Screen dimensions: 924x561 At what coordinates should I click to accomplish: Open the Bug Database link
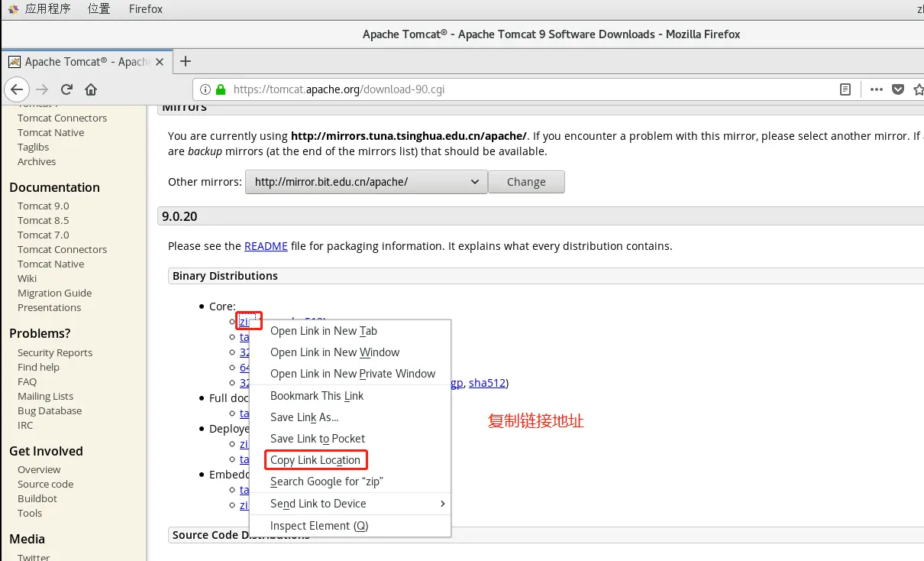coord(50,410)
